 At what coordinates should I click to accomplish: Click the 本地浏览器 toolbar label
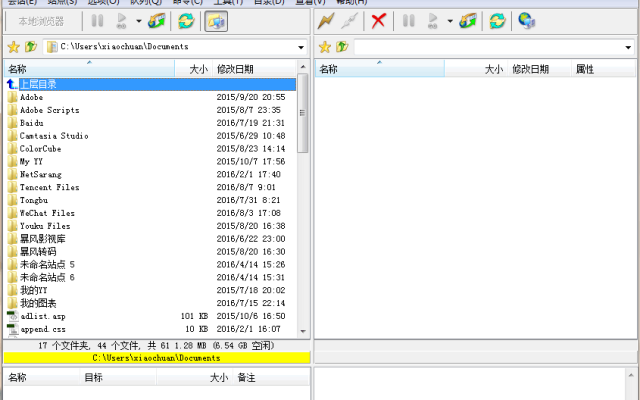pyautogui.click(x=41, y=21)
